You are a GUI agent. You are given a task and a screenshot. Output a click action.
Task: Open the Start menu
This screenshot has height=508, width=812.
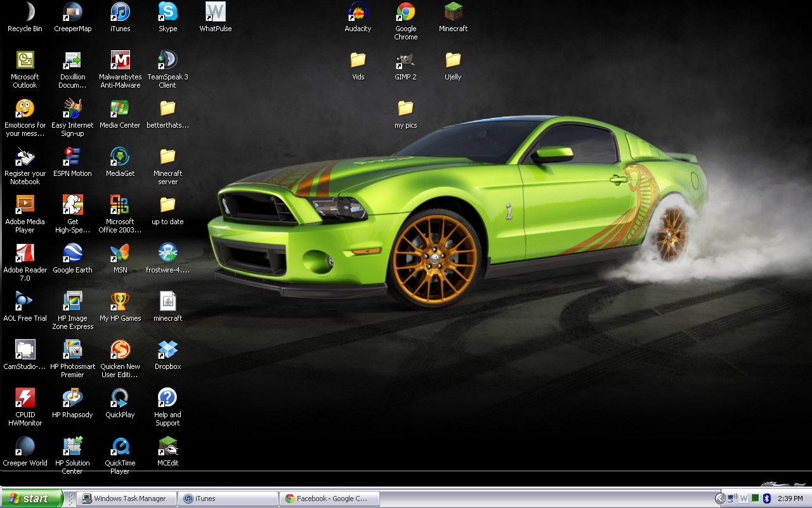tap(32, 498)
